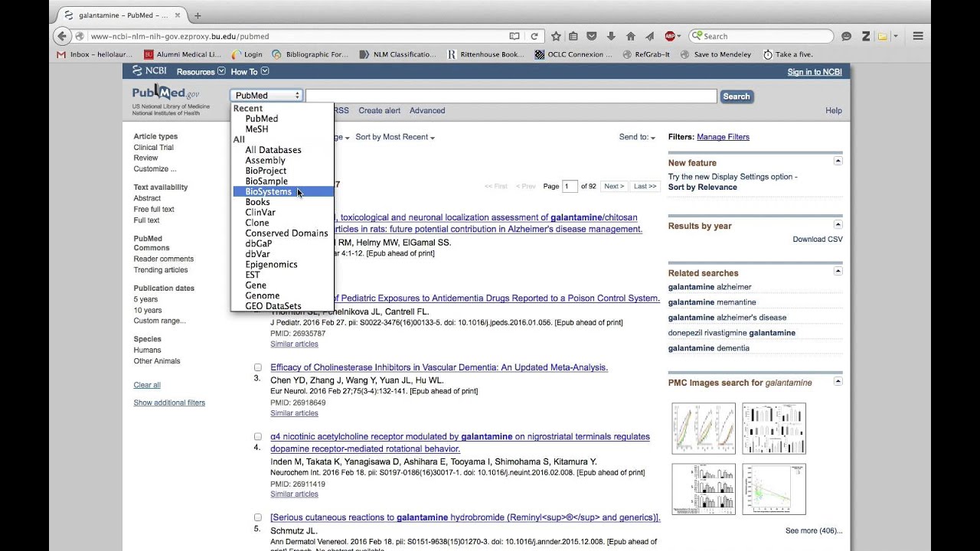Click the browser back arrow button
The image size is (980, 551).
coord(63,36)
